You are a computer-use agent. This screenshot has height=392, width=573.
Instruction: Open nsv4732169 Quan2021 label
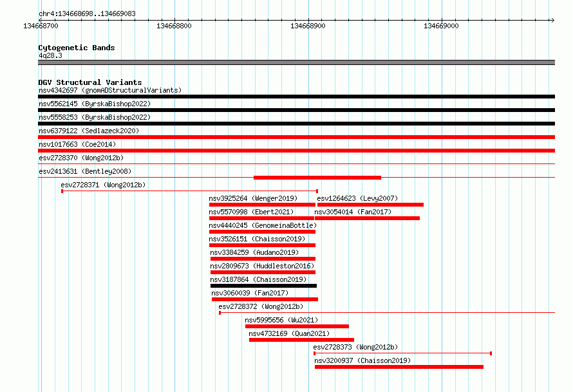click(289, 333)
